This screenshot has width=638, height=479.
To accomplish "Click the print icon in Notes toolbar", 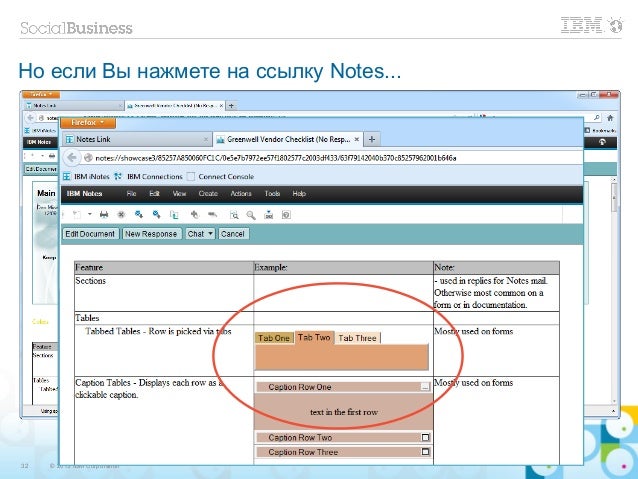I will coord(104,214).
